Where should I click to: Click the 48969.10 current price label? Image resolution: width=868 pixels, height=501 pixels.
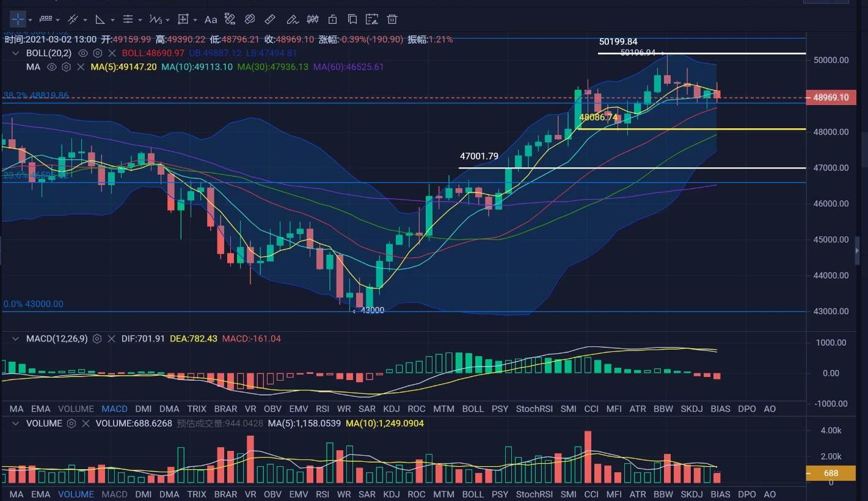click(830, 97)
